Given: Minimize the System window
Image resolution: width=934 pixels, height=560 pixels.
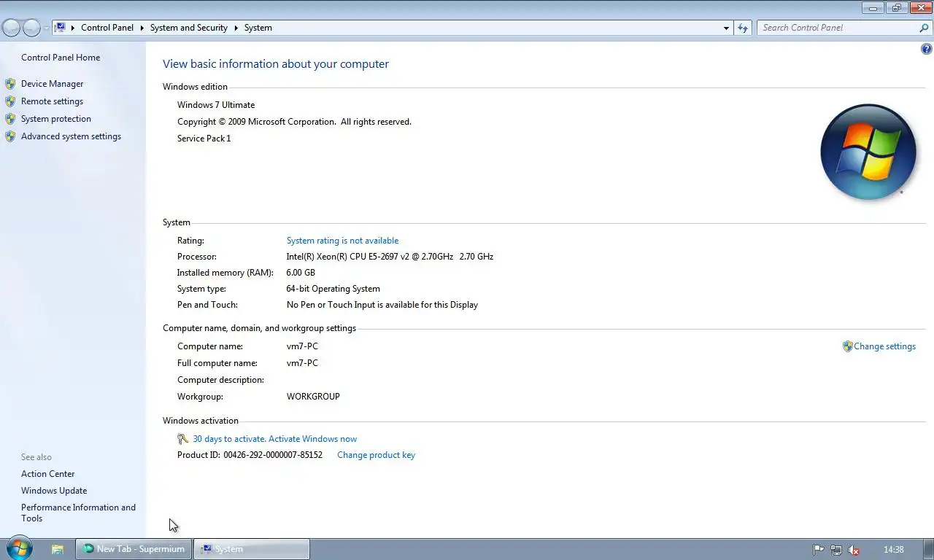Looking at the screenshot, I should pyautogui.click(x=873, y=8).
